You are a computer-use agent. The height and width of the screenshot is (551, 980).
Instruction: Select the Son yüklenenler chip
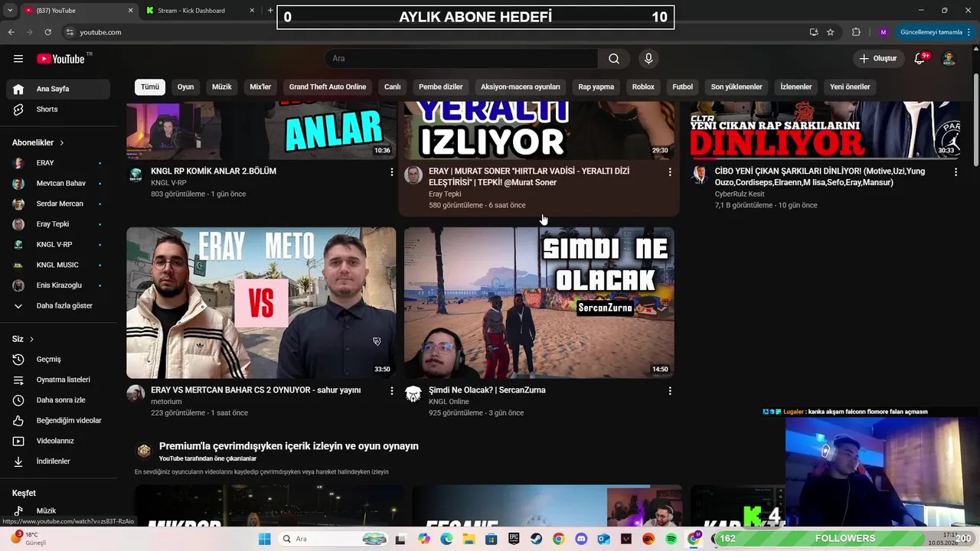737,86
